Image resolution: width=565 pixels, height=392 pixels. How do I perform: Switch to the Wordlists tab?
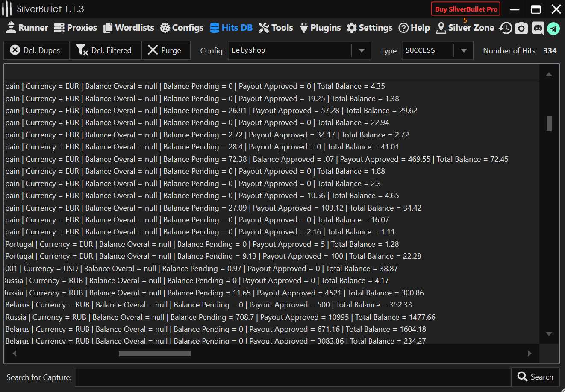[129, 28]
